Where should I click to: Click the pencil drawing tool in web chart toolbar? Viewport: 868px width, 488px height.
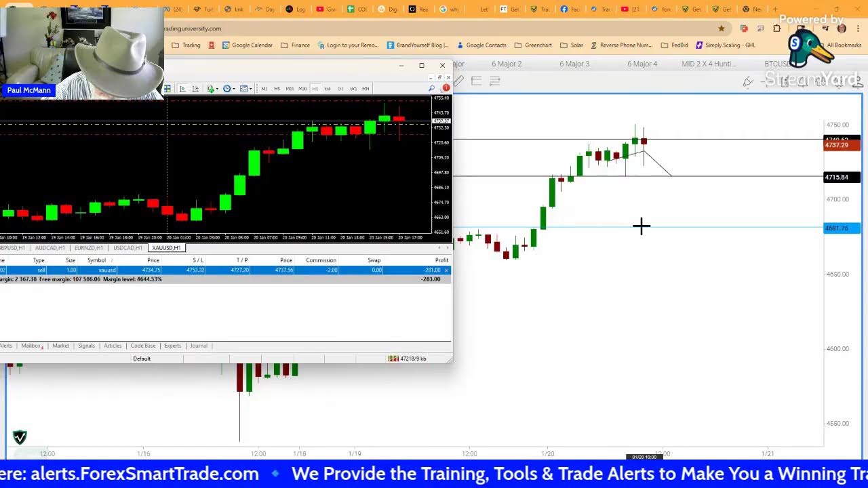[748, 81]
